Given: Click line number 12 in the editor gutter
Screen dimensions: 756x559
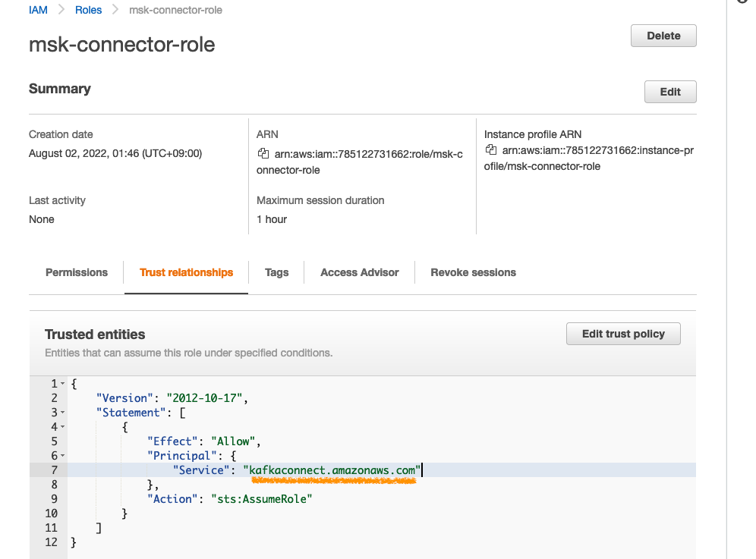Looking at the screenshot, I should [51, 542].
